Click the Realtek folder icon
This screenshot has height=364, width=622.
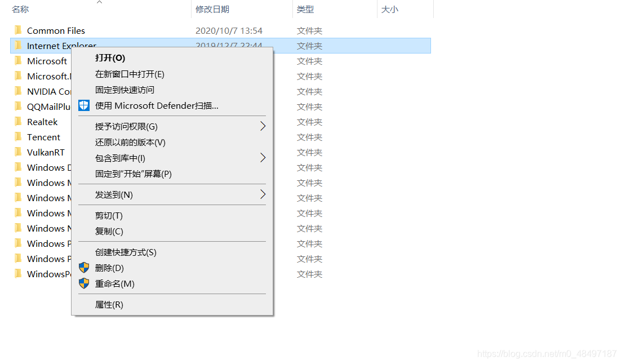18,121
